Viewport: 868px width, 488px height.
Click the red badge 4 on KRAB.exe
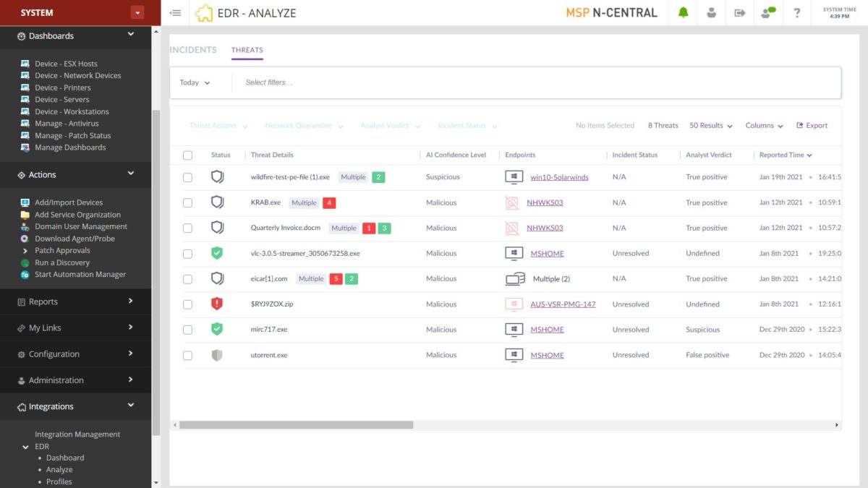click(330, 202)
